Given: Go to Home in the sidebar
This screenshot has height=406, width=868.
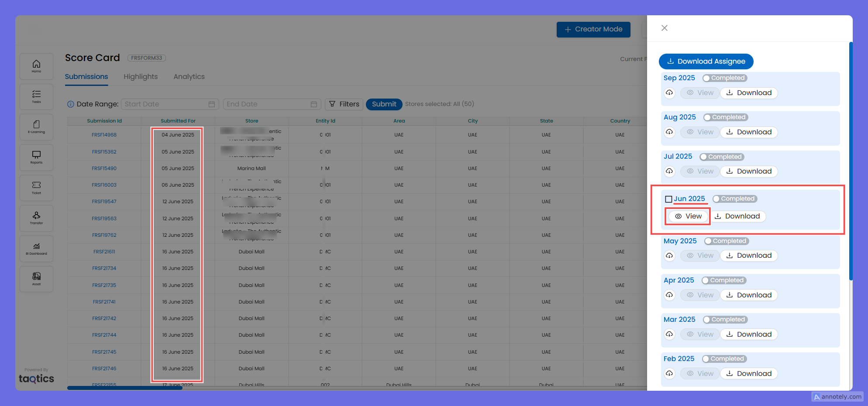Looking at the screenshot, I should 36,66.
